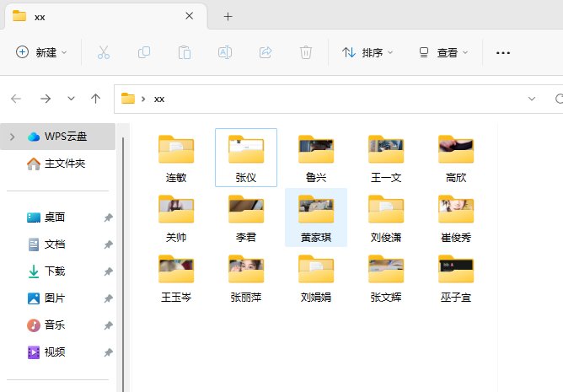Select the 刘娟娟 folder
This screenshot has width=563, height=392.
point(316,278)
